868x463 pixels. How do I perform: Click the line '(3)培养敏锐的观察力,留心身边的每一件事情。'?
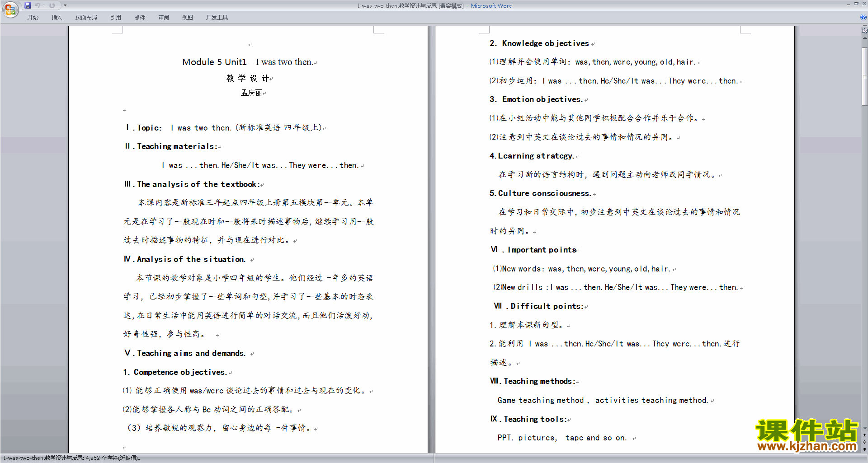coord(219,428)
